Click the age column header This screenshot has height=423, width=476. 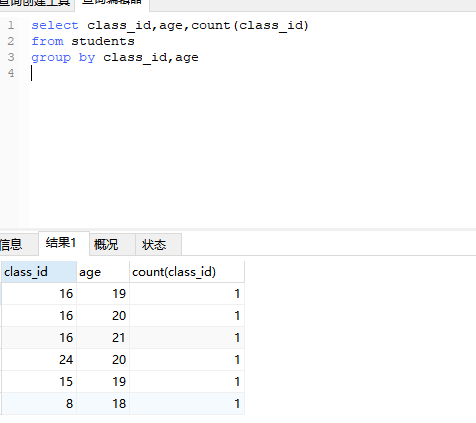[x=103, y=272]
